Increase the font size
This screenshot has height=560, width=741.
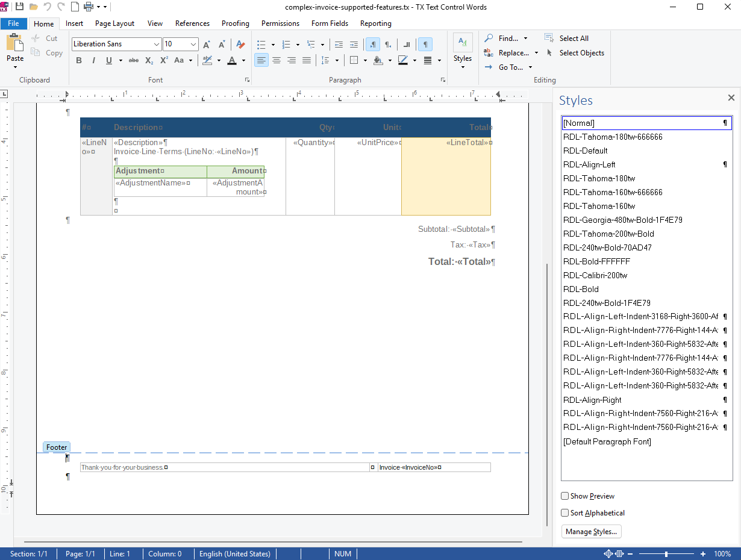pos(207,44)
